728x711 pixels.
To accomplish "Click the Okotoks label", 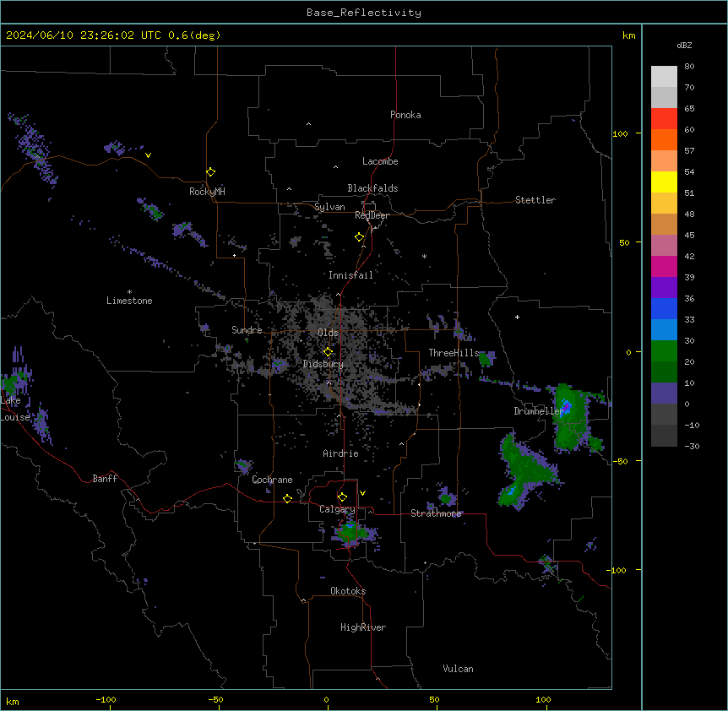I will click(348, 591).
